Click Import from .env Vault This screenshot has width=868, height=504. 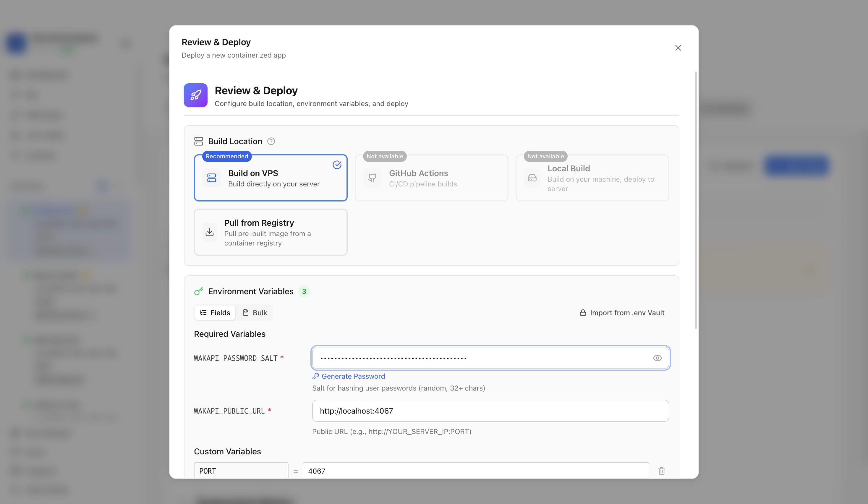pyautogui.click(x=622, y=313)
